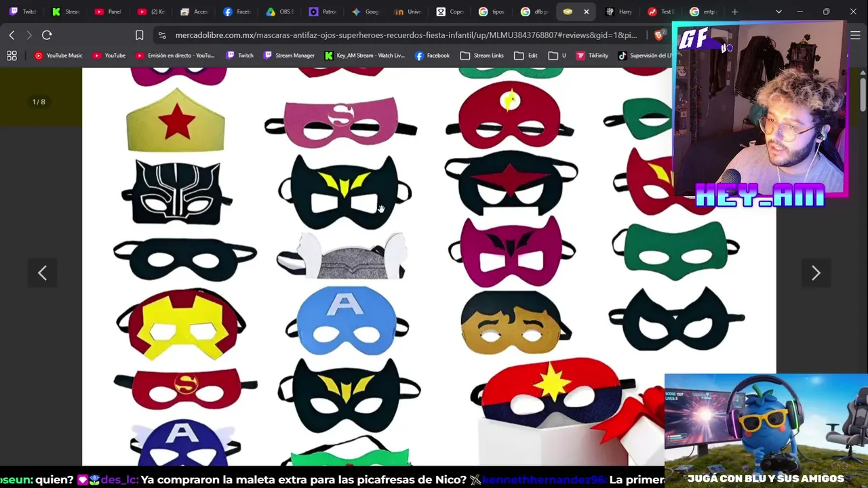Switch to the Twitch browser tab
868x488 pixels.
(24, 12)
